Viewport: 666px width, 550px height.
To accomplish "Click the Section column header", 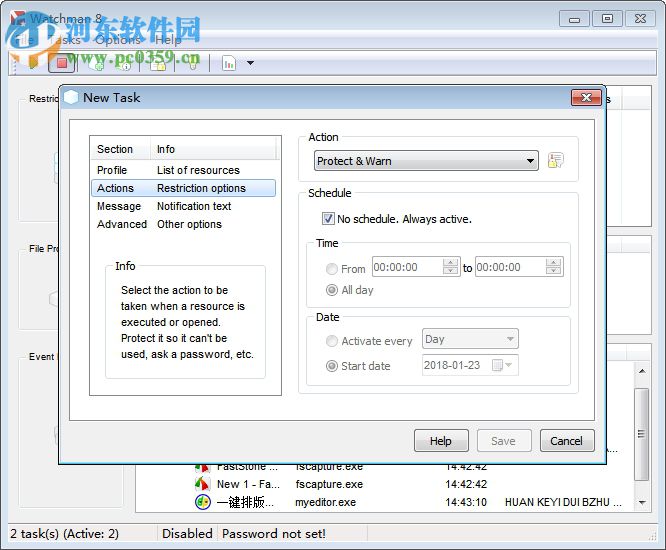I will (x=121, y=149).
